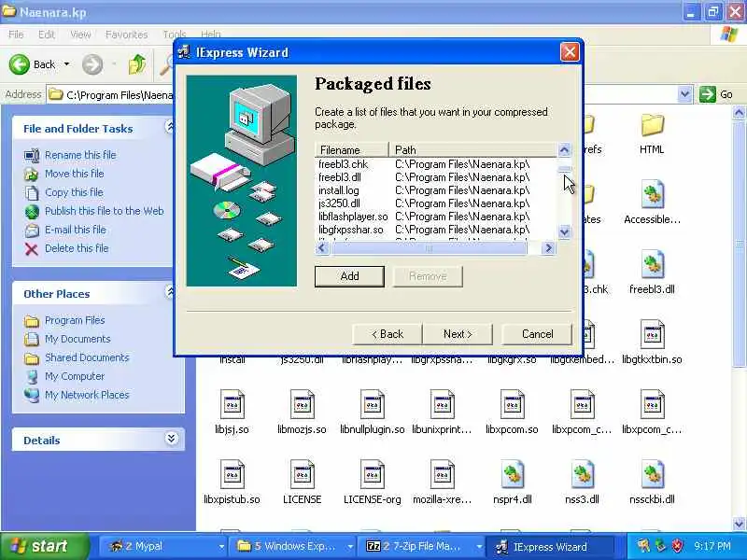Open My Network Places link
747x560 pixels.
(x=87, y=395)
